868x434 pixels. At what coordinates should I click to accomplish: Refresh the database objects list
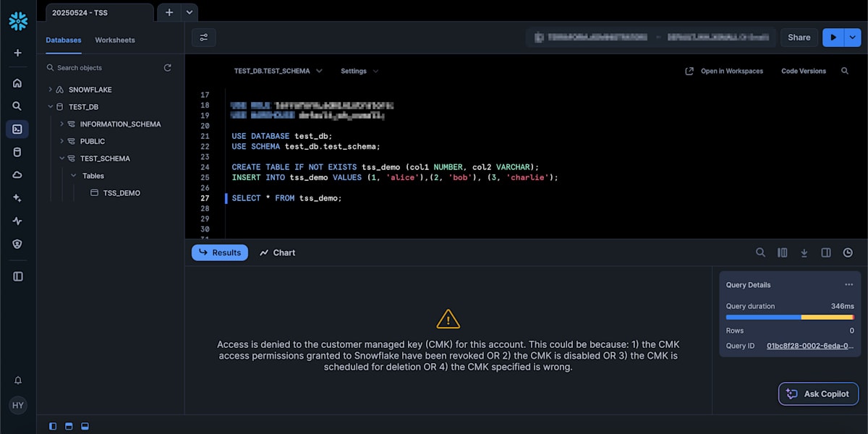pyautogui.click(x=168, y=68)
